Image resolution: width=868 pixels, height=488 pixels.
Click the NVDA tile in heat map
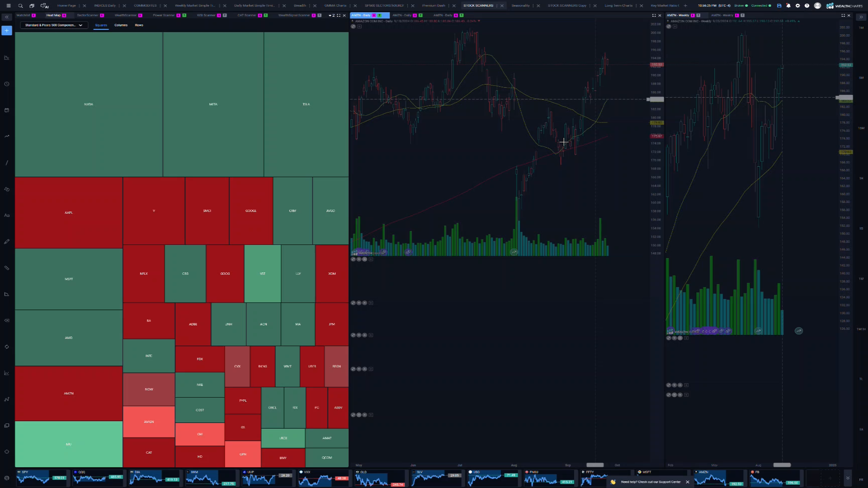click(x=89, y=104)
